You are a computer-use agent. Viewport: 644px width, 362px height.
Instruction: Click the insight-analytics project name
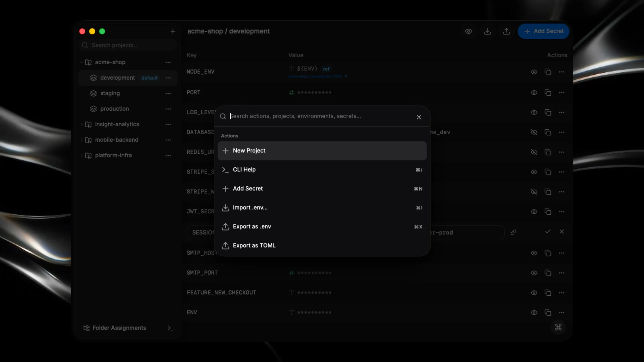(x=117, y=124)
